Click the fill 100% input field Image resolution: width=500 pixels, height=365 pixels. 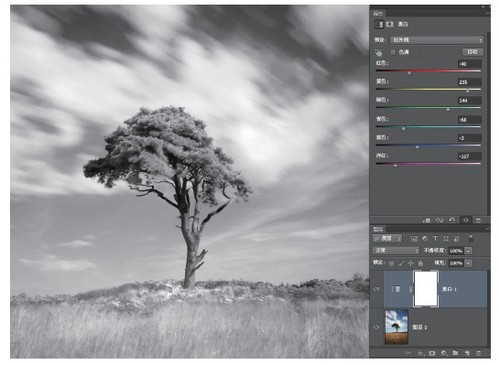click(x=456, y=263)
